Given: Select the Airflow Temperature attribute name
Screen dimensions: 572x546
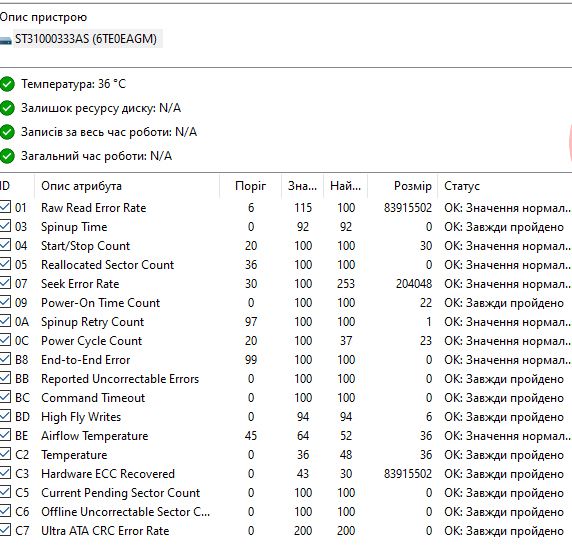Looking at the screenshot, I should coord(94,435).
